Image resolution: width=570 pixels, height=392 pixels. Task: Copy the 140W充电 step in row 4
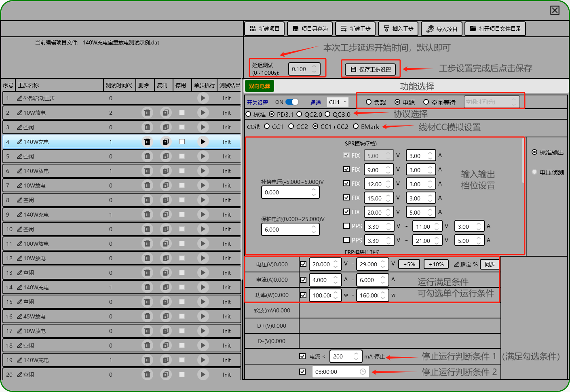tap(165, 142)
